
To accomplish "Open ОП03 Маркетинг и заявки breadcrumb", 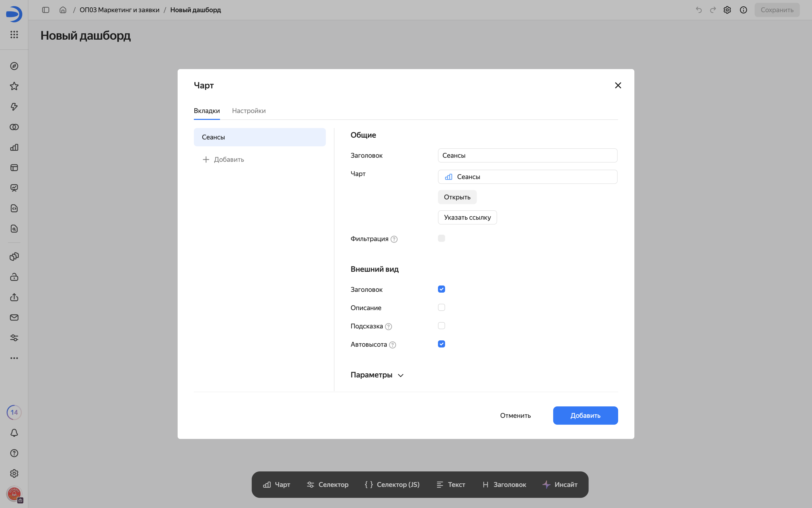I will coord(120,10).
